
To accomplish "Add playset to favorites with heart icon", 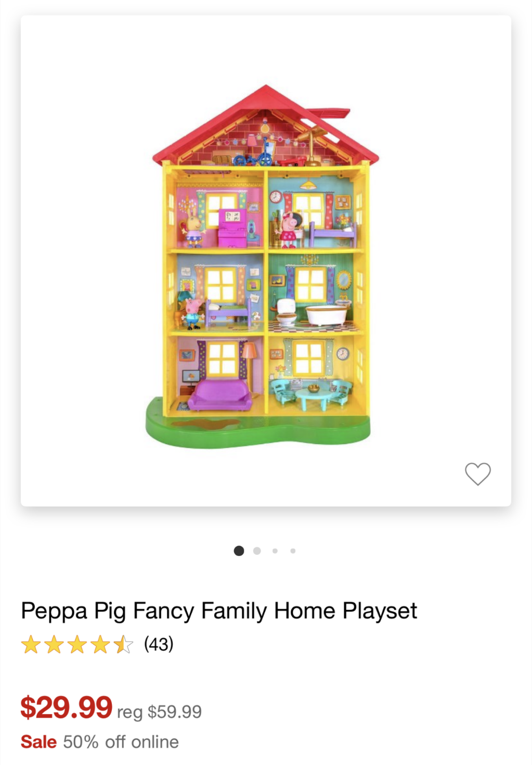I will (477, 474).
